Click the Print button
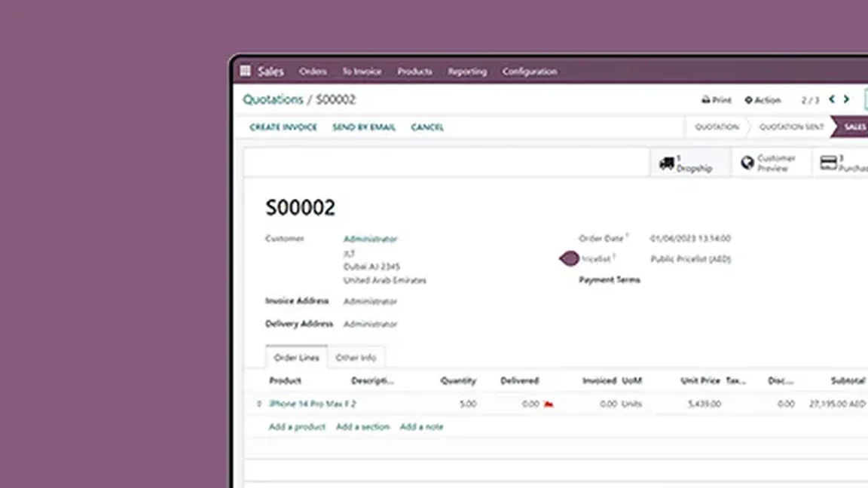Viewport: 868px width, 488px height. tap(717, 99)
